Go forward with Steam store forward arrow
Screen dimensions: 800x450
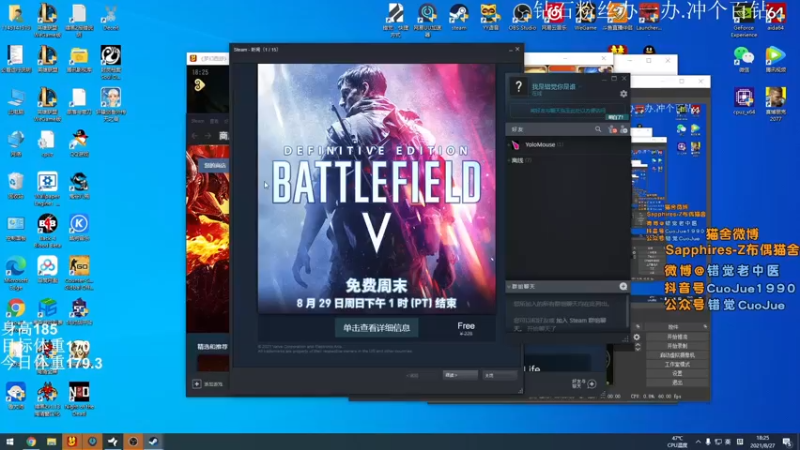pyautogui.click(x=208, y=136)
